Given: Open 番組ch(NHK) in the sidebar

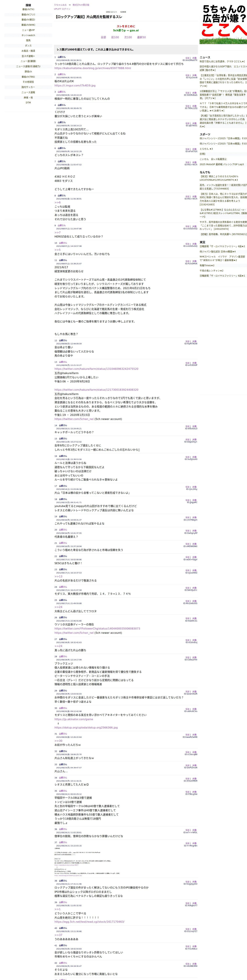Looking at the screenshot, I should point(28,25).
